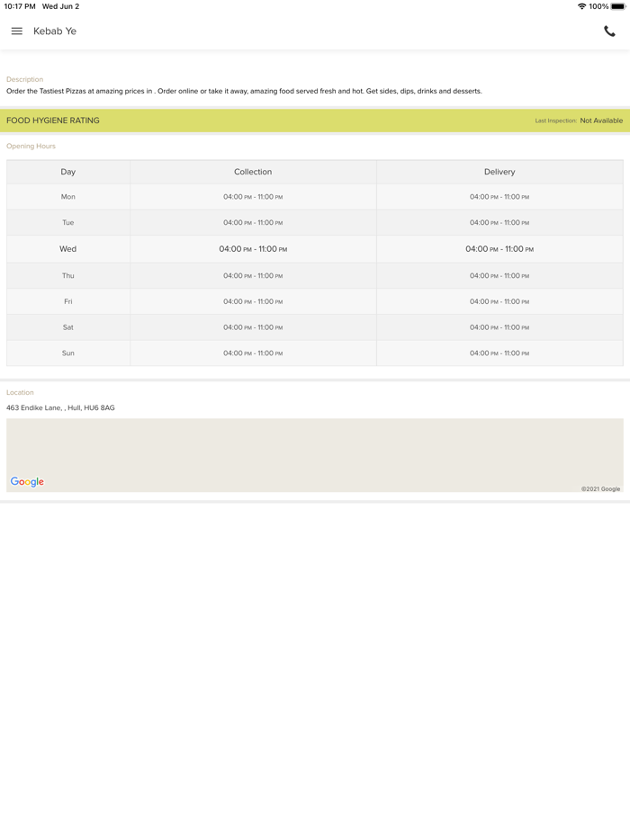Select the Thu row day cell
This screenshot has width=630, height=840.
[x=68, y=275]
